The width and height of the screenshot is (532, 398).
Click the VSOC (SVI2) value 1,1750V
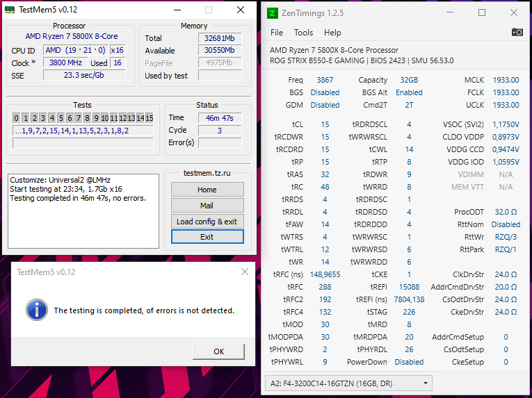(x=506, y=124)
